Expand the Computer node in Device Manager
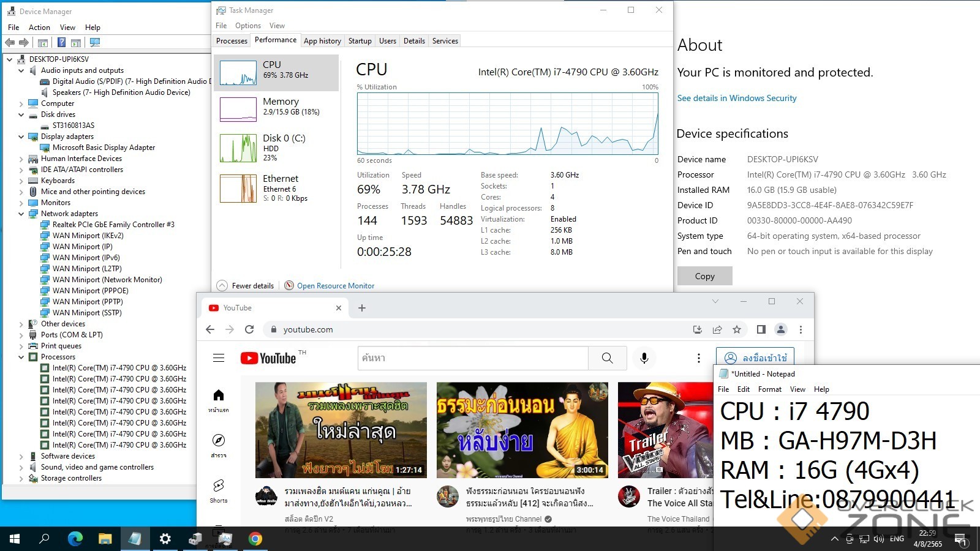 click(x=21, y=103)
